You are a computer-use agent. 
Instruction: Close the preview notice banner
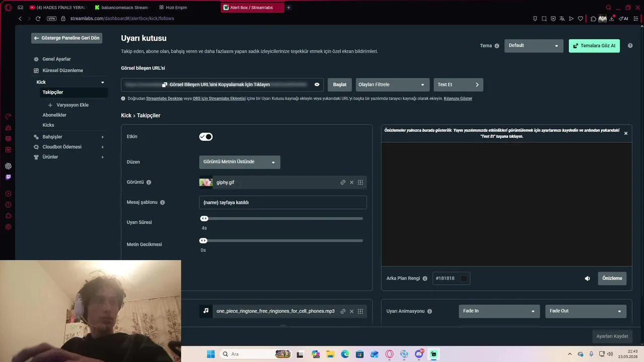(x=626, y=133)
